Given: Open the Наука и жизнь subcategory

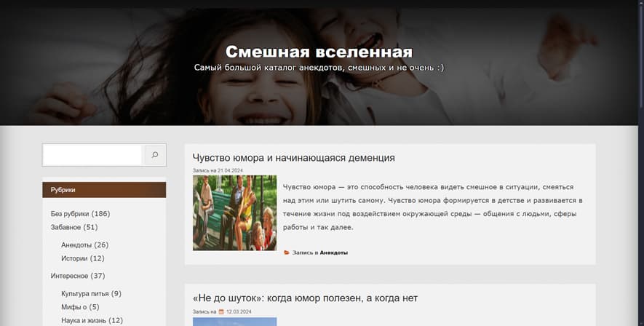Looking at the screenshot, I should [84, 320].
